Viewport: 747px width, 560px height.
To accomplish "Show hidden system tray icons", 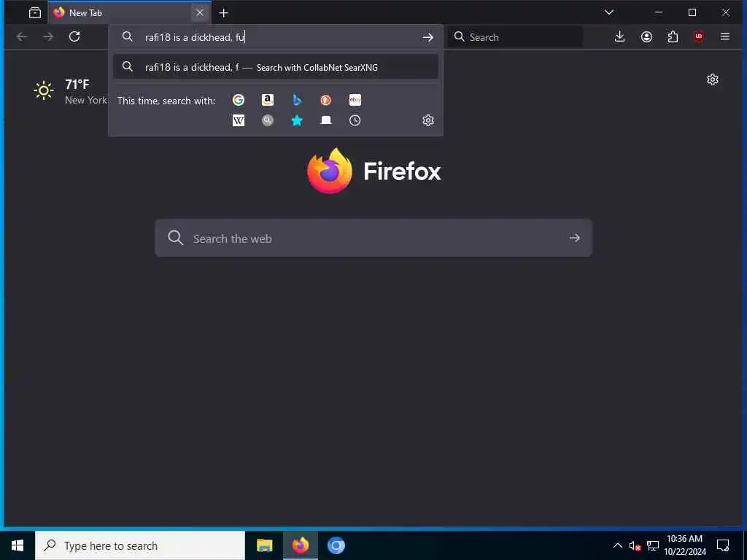I will point(617,545).
